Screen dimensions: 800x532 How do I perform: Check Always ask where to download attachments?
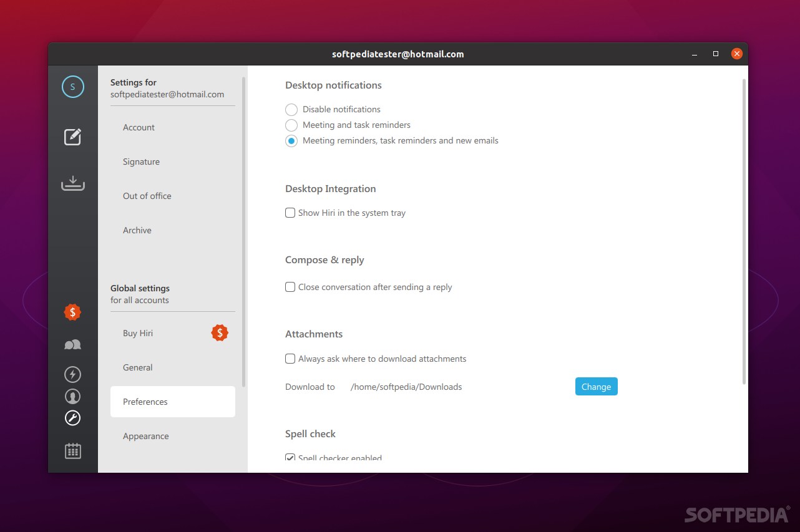(x=290, y=359)
